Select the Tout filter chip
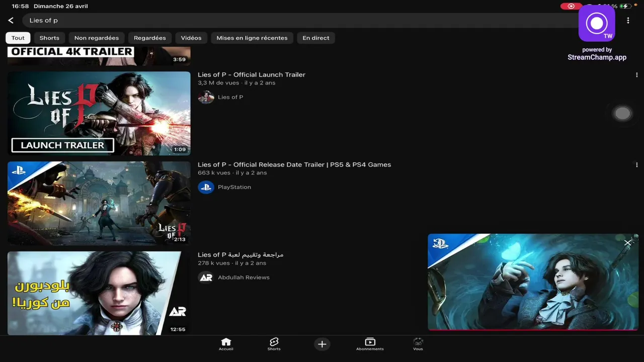644x362 pixels. (x=18, y=38)
